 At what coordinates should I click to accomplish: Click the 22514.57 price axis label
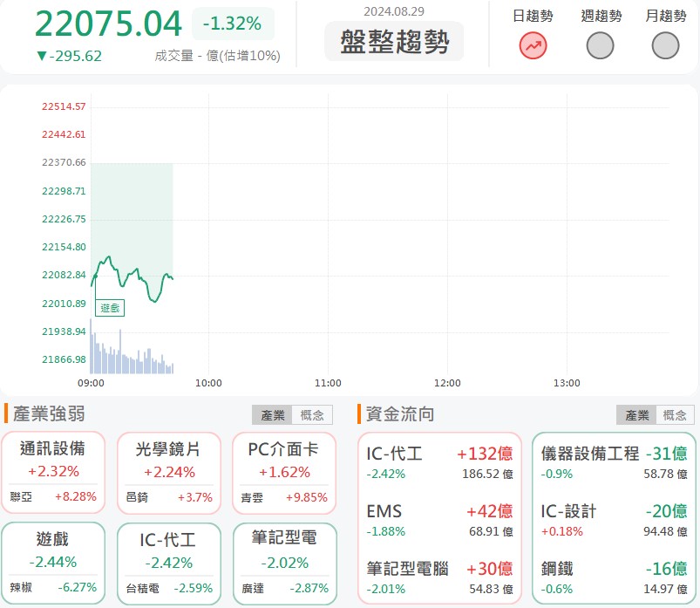[64, 106]
